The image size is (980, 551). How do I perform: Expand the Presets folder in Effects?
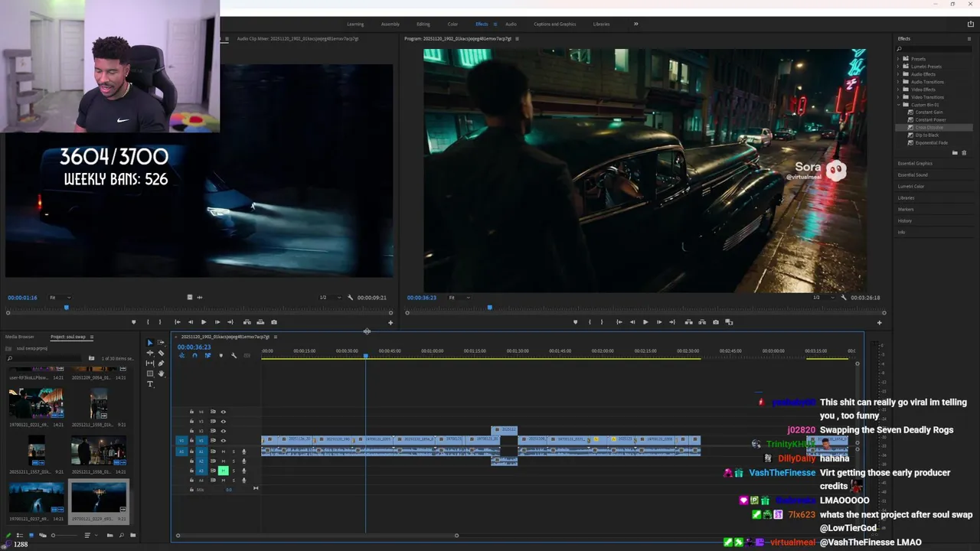899,59
